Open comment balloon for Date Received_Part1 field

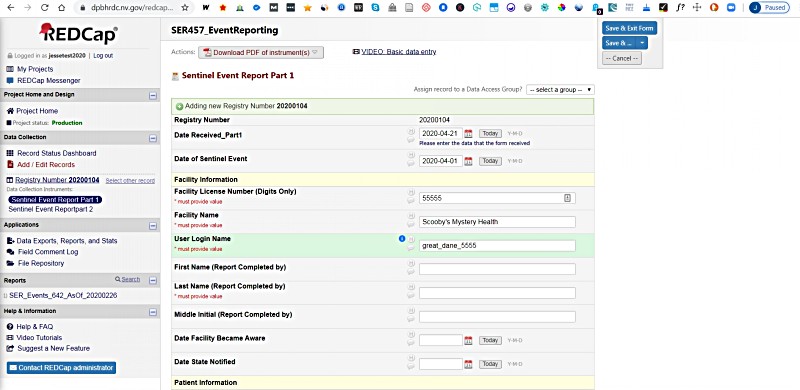(x=411, y=139)
